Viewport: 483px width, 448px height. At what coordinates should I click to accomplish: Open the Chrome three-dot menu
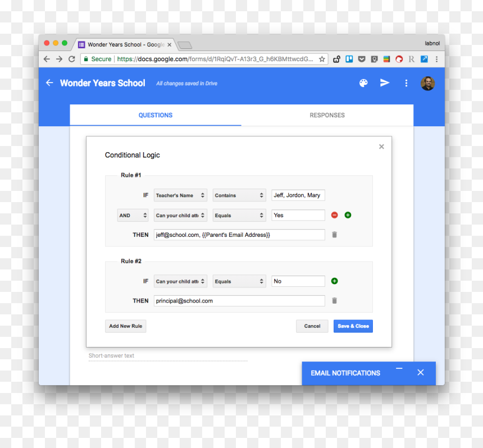tap(436, 59)
